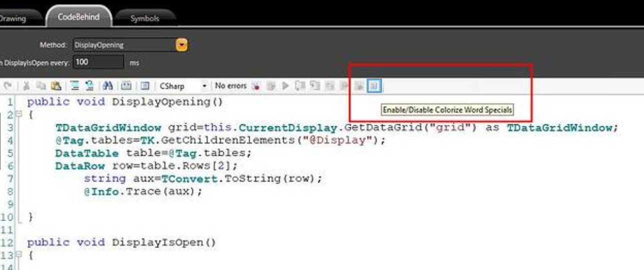Open the CSharp language dropdown

204,86
